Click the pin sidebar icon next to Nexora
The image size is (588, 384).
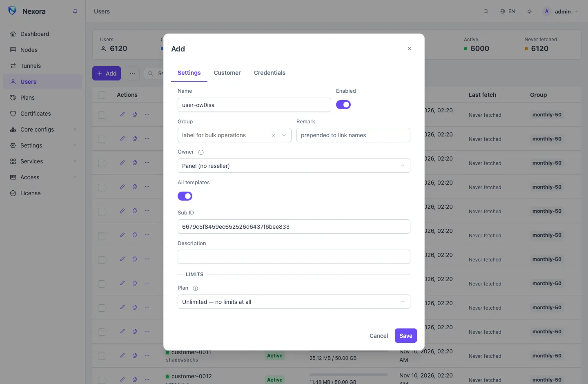click(x=75, y=11)
